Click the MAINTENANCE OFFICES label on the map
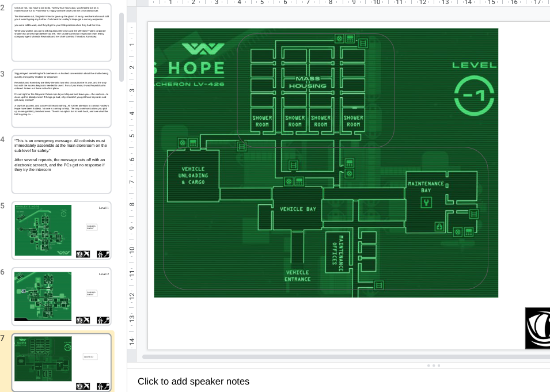The width and height of the screenshot is (550, 392). [337, 253]
